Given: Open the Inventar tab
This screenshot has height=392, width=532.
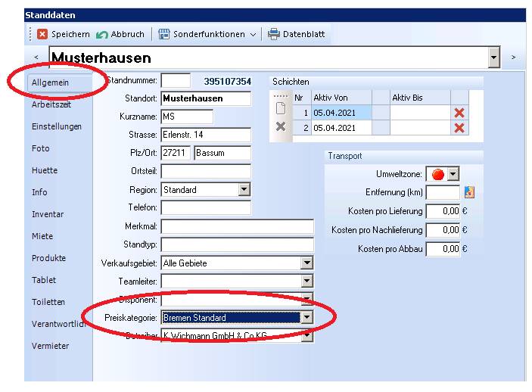Looking at the screenshot, I should click(48, 214).
